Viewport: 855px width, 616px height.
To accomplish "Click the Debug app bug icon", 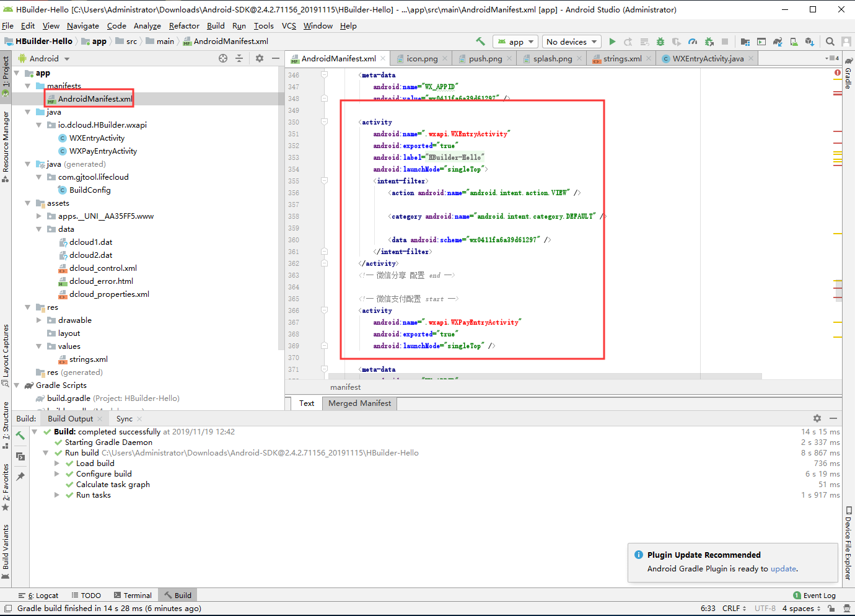I will [x=660, y=42].
